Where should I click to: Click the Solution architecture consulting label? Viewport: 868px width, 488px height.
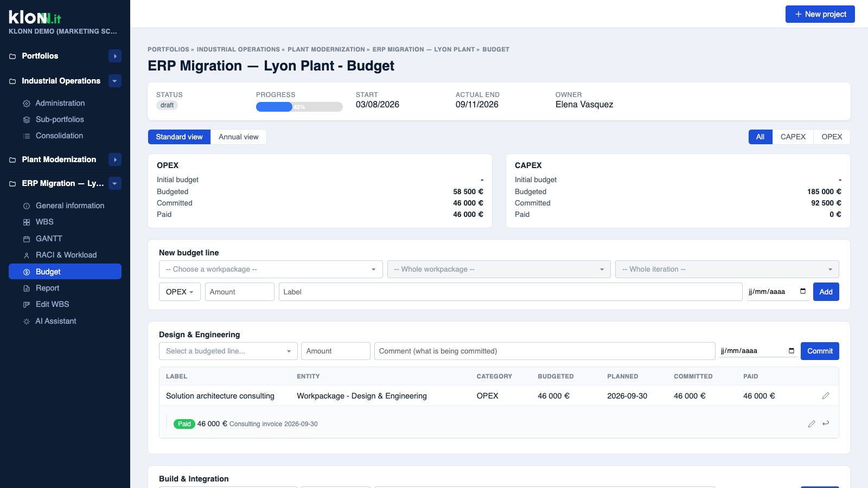pos(220,396)
